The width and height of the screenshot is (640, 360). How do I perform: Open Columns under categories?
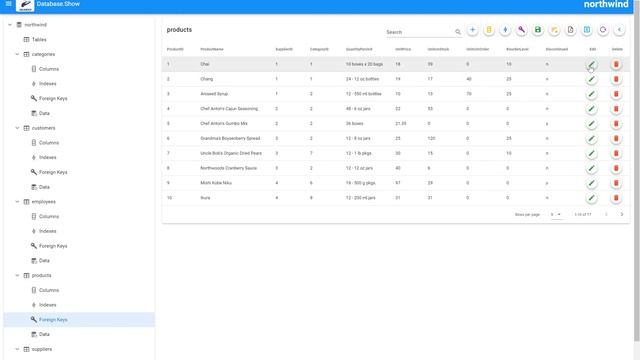tap(49, 69)
